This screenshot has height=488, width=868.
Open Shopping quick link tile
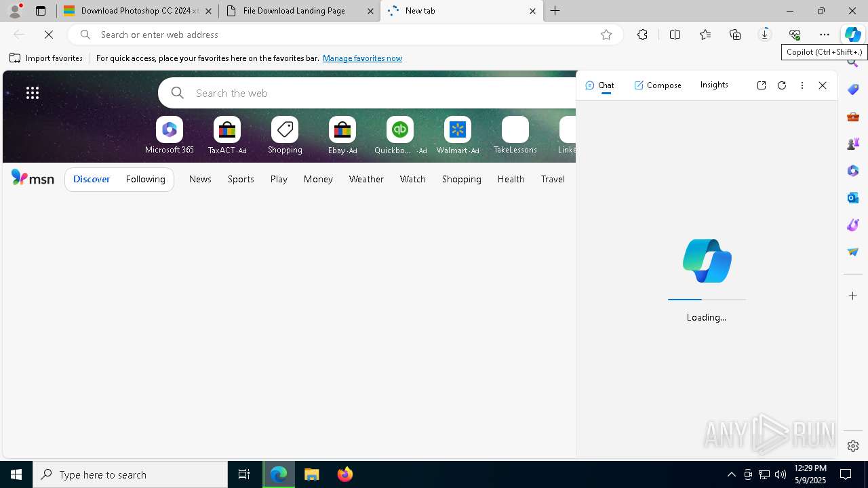(x=285, y=136)
